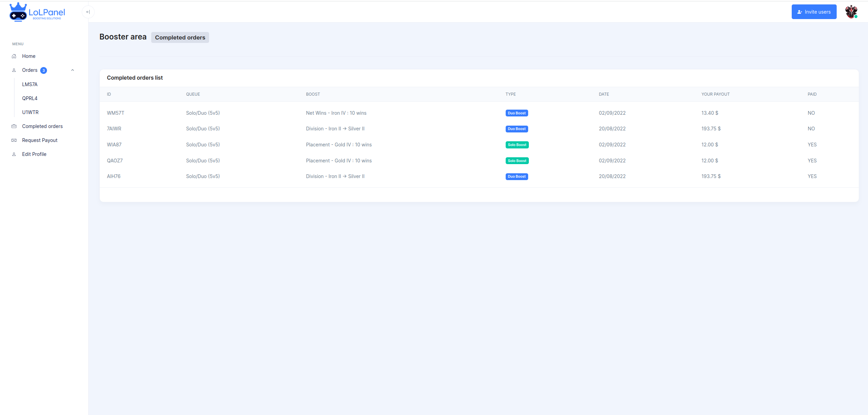
Task: Click the Edit Profile user icon
Action: pos(14,154)
